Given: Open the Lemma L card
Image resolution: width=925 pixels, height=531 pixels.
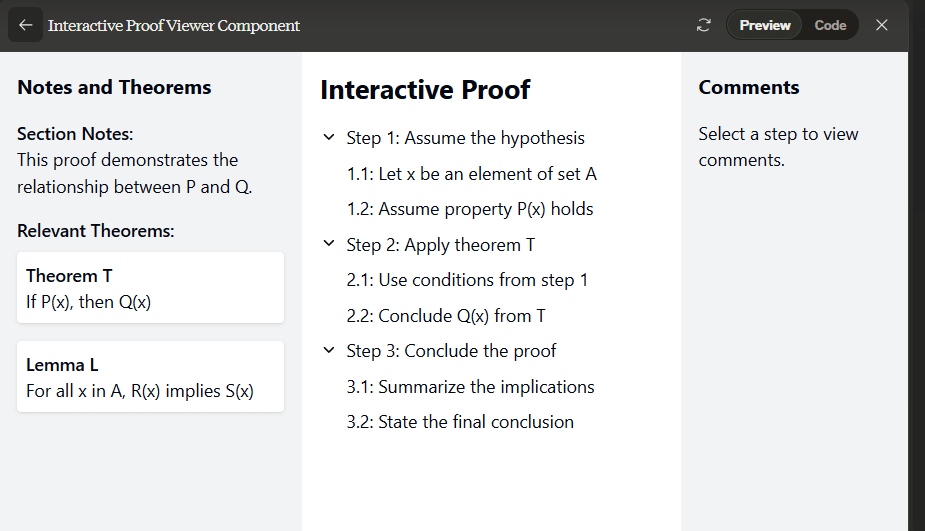Looking at the screenshot, I should (x=151, y=377).
